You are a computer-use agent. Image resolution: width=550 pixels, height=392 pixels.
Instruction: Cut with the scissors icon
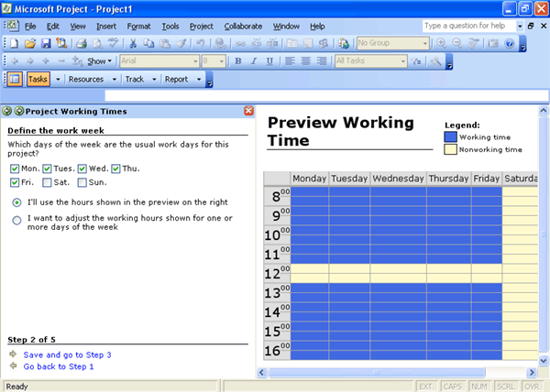coord(133,43)
